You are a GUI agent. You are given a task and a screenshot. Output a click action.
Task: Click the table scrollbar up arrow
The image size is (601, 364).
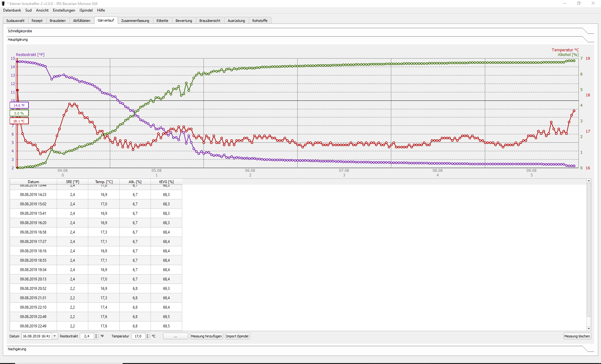tap(589, 181)
